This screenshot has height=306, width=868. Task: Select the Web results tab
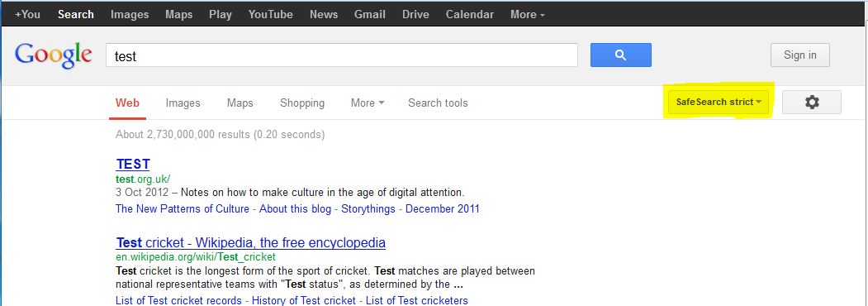pyautogui.click(x=127, y=103)
